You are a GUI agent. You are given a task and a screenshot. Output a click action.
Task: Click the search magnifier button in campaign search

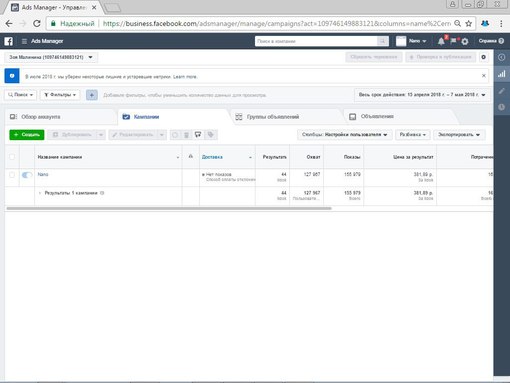(x=383, y=41)
